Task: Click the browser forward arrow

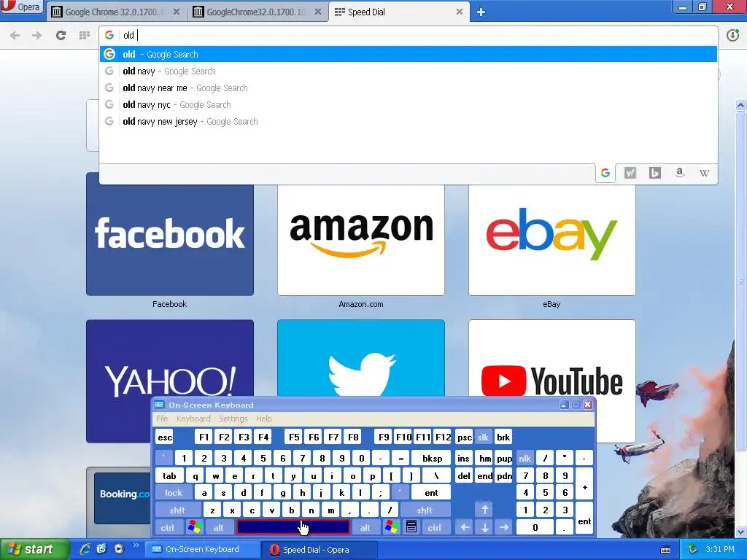Action: pyautogui.click(x=36, y=35)
